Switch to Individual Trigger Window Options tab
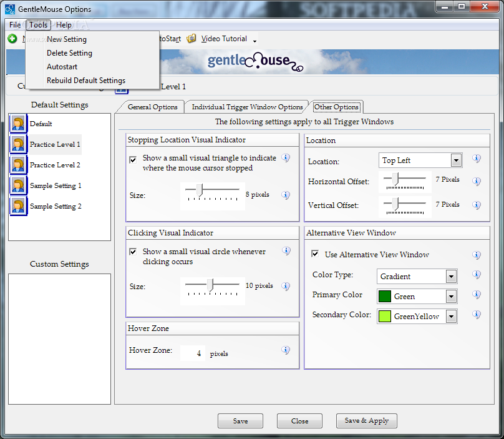The image size is (504, 439). (x=247, y=107)
